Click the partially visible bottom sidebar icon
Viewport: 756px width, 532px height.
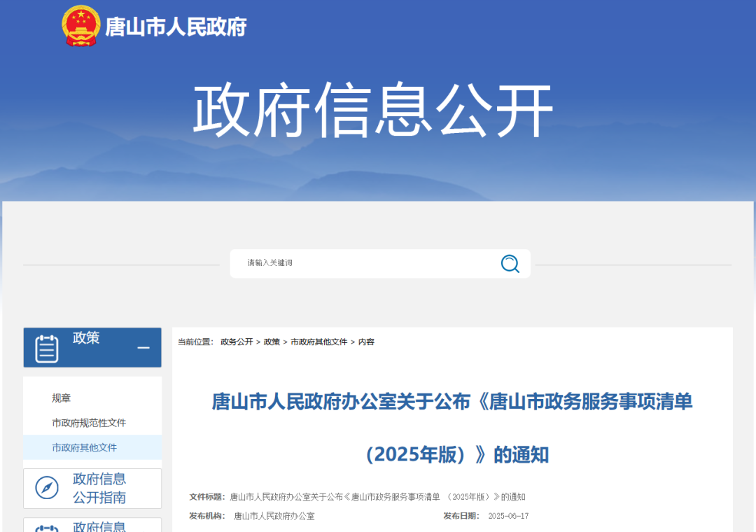(x=47, y=527)
